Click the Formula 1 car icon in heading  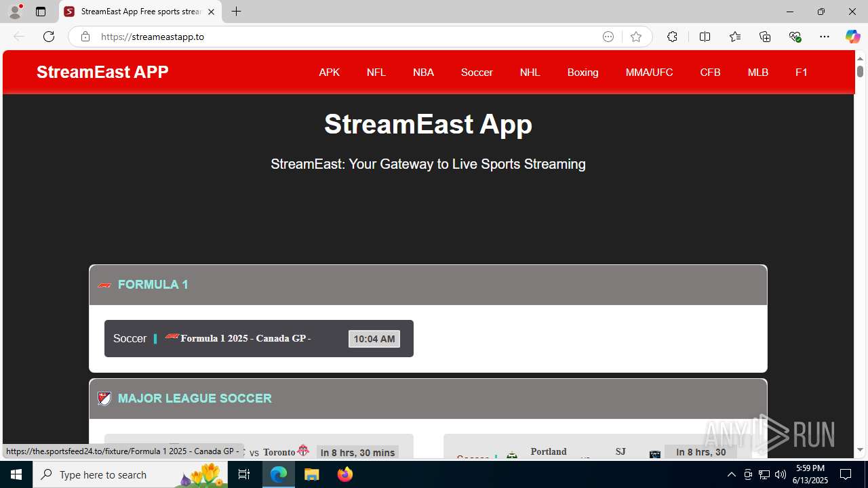click(x=104, y=285)
